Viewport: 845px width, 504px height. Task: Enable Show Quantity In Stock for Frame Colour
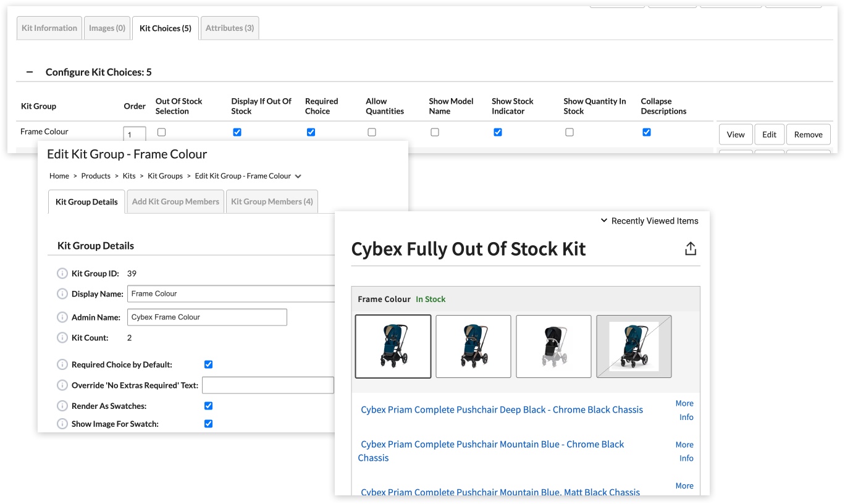570,132
